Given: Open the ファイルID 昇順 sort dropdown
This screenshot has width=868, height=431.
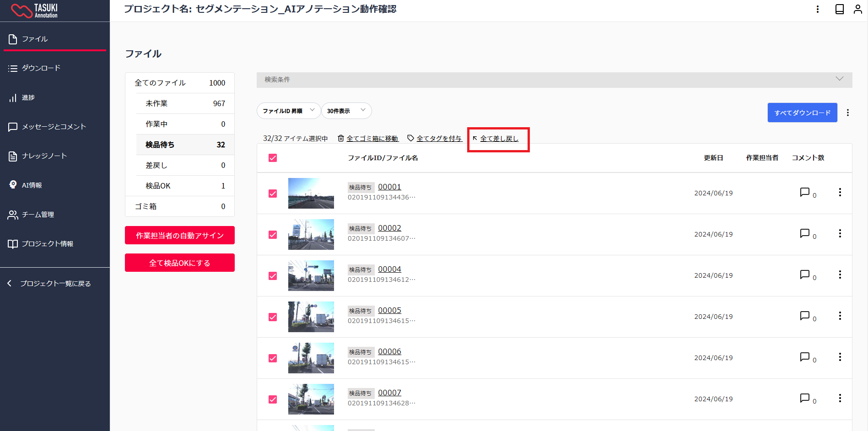Looking at the screenshot, I should tap(289, 111).
